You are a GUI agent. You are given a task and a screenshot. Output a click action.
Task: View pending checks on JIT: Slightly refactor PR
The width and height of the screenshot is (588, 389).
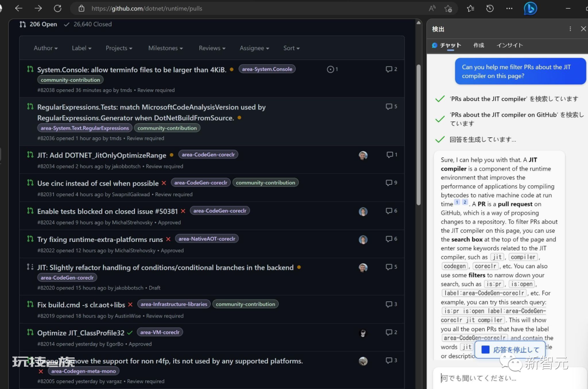pos(299,268)
